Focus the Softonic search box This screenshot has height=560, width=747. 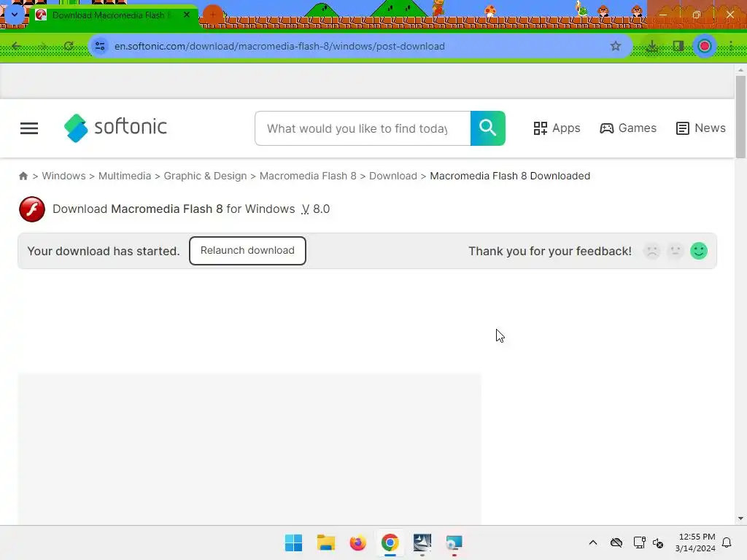(x=363, y=128)
